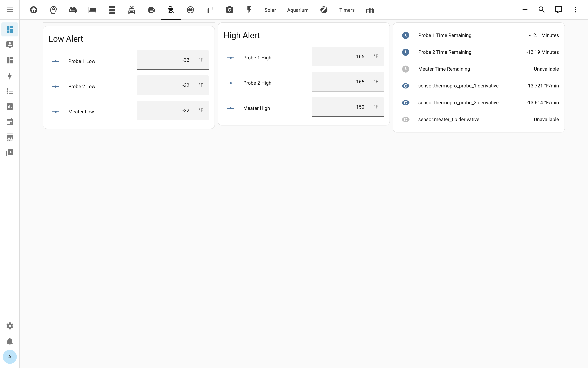Screen dimensions: 588x368
Task: Open the three-dot overflow menu
Action: (575, 10)
